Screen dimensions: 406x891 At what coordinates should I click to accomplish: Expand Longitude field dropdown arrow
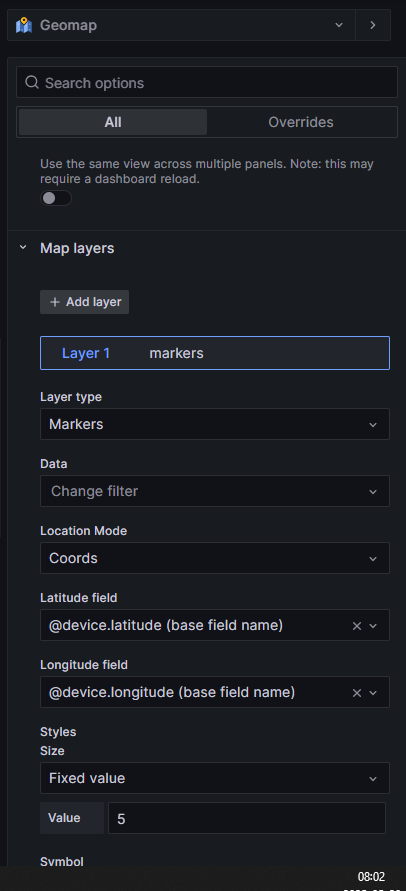[373, 693]
